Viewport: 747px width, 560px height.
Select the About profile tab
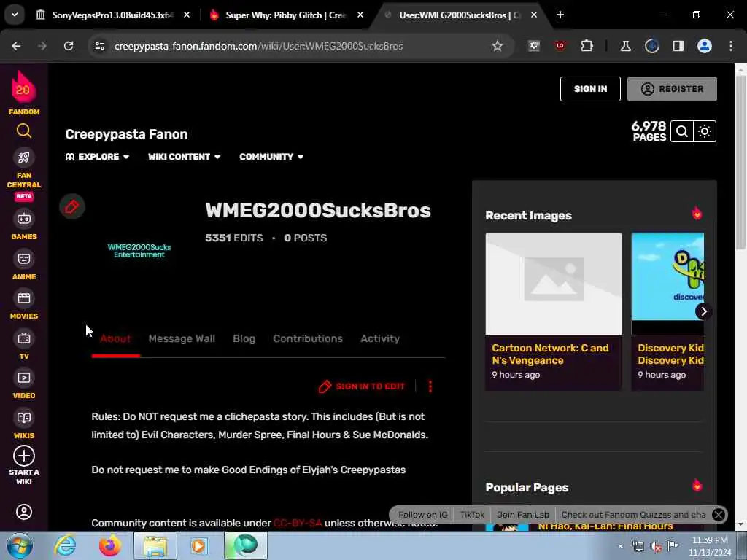pos(115,338)
